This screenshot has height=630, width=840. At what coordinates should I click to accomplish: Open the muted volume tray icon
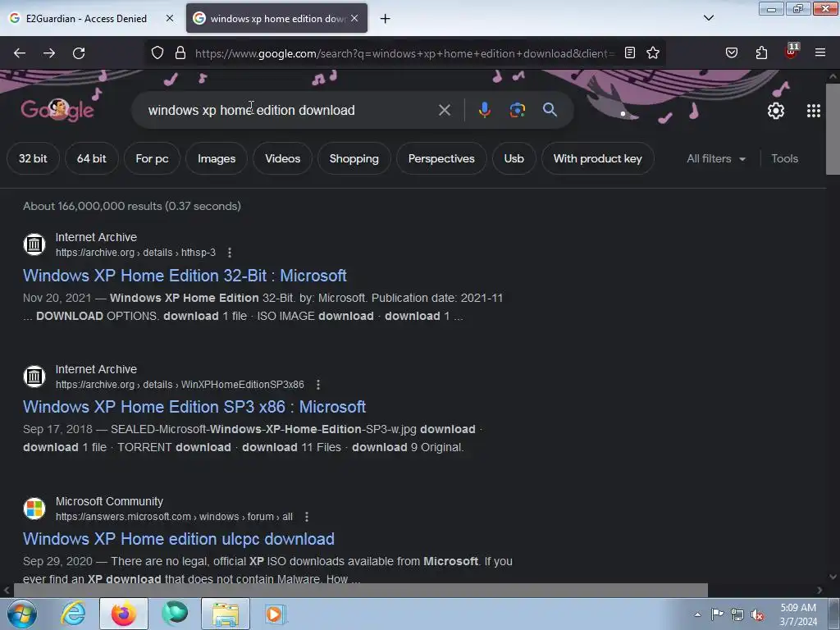[x=757, y=615]
